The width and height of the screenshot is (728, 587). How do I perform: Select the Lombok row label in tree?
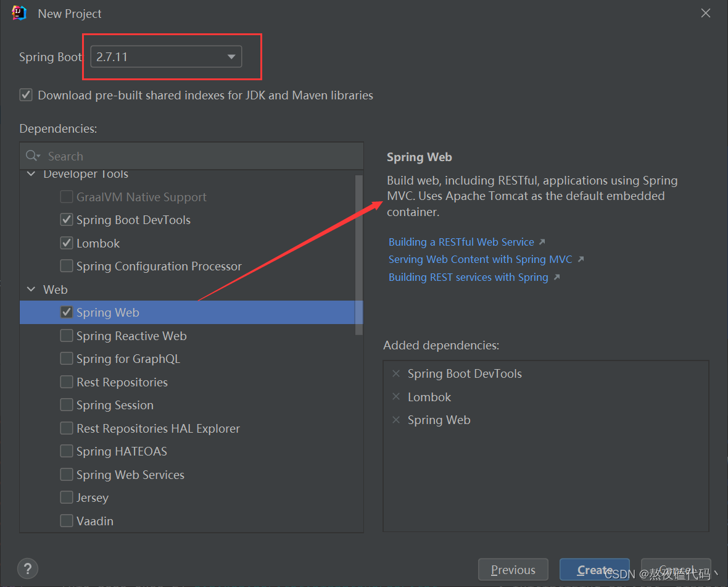(98, 243)
